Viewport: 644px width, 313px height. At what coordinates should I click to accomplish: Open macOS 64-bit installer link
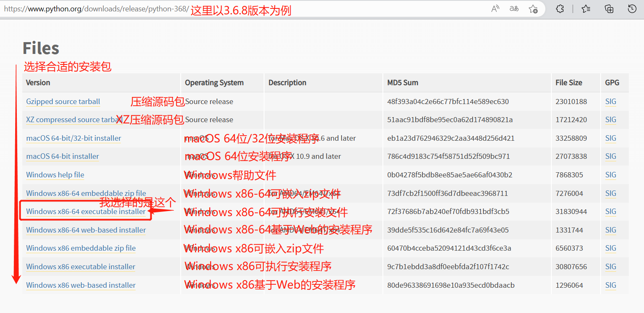(x=62, y=156)
